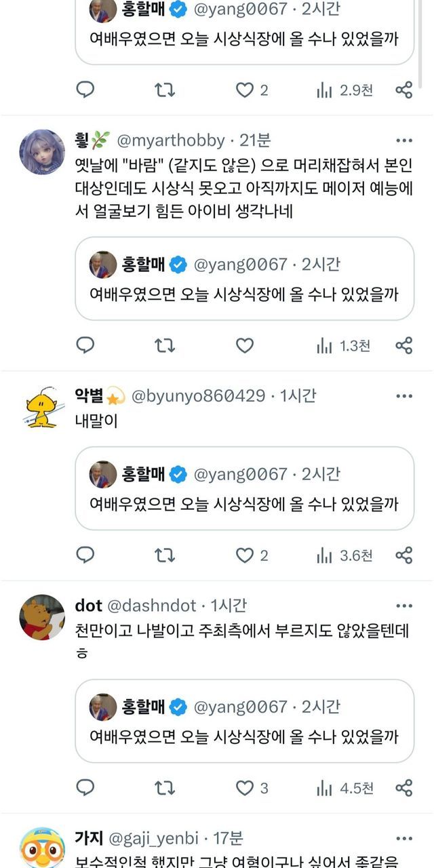The image size is (434, 868).
Task: Open the @myarthobby profile handle
Action: (x=171, y=140)
